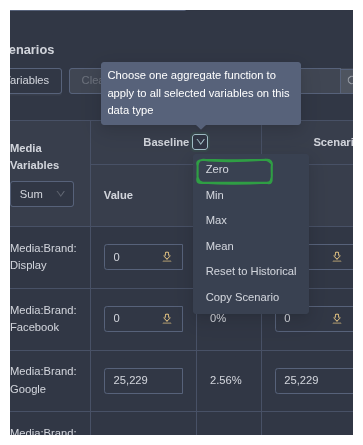Click the Clear button behind tooltip
The height and width of the screenshot is (445, 363).
tap(85, 81)
